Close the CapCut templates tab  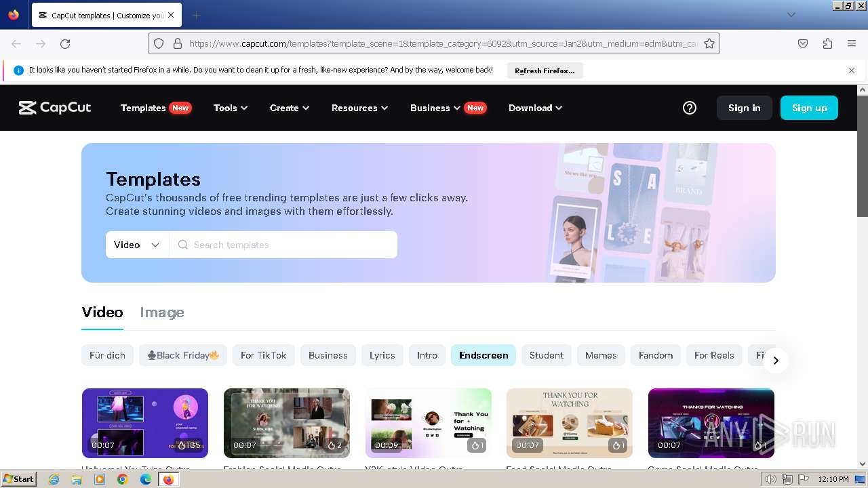pos(170,15)
